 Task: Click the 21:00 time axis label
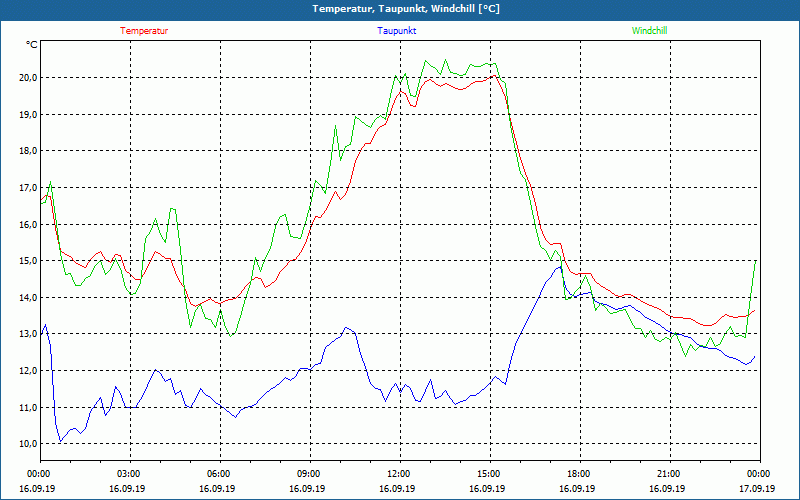(x=670, y=473)
